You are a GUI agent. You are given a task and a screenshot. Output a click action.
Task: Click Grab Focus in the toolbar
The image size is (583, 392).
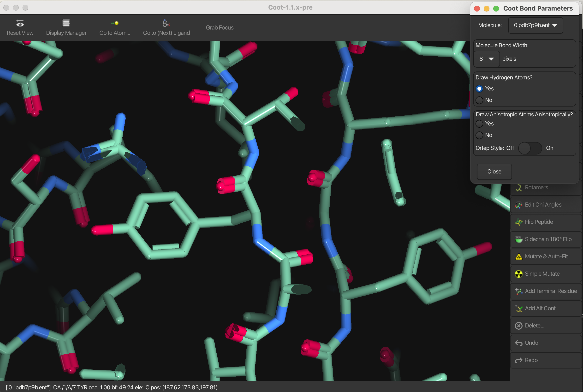pyautogui.click(x=220, y=28)
